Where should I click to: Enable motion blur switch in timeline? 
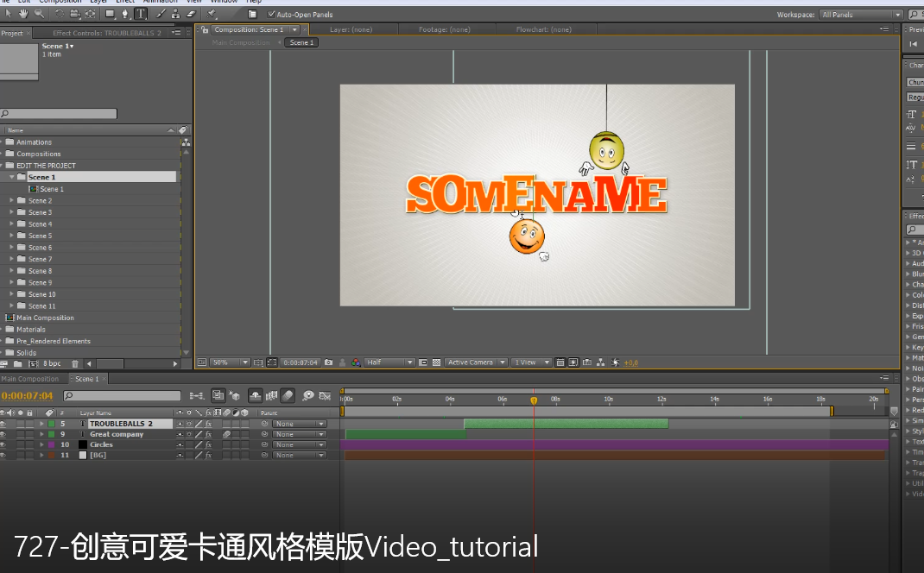click(x=288, y=396)
